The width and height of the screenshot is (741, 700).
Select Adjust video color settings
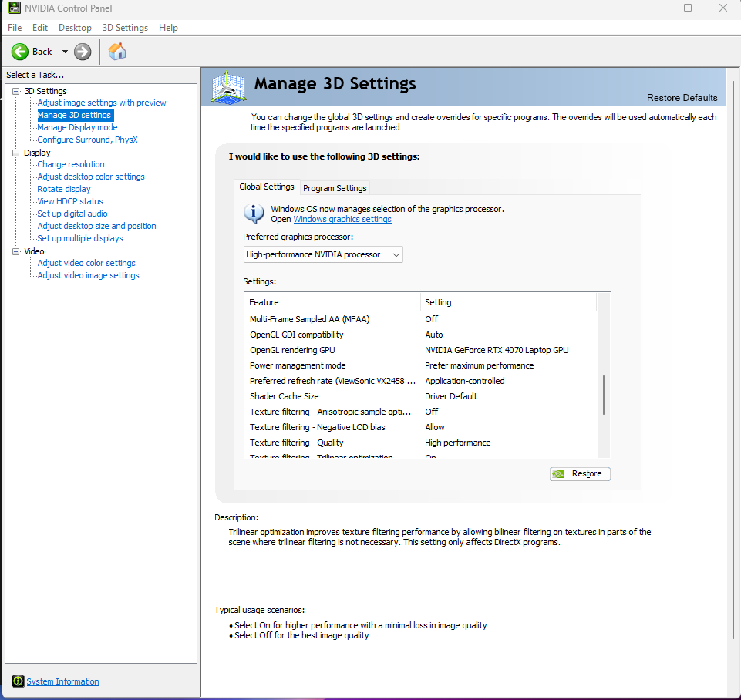point(86,263)
